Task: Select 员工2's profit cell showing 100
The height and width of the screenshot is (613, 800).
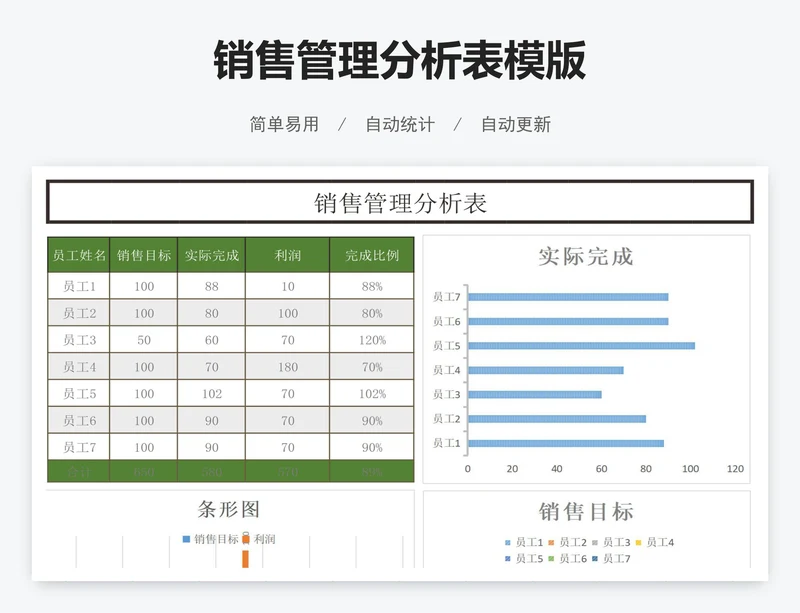Action: click(x=287, y=313)
